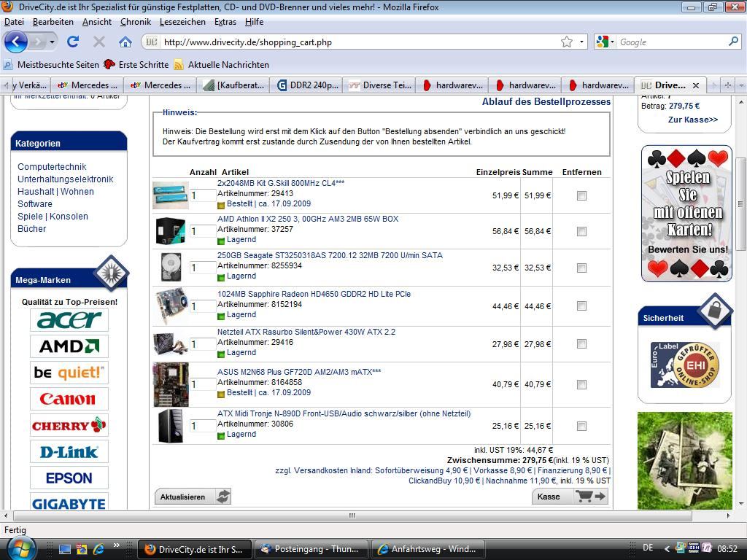The width and height of the screenshot is (747, 560).
Task: Click the AMD Athlon box thumbnail
Action: (x=171, y=231)
